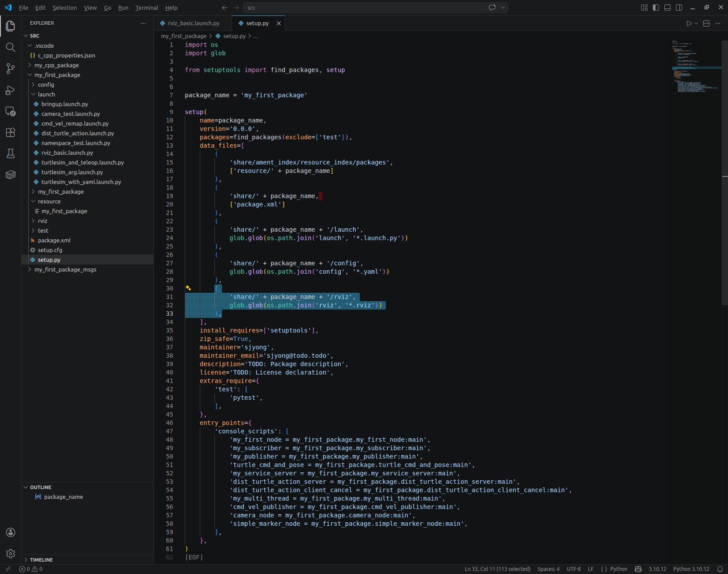Open the Explorer view in activity bar
The width and height of the screenshot is (728, 574).
tap(11, 26)
